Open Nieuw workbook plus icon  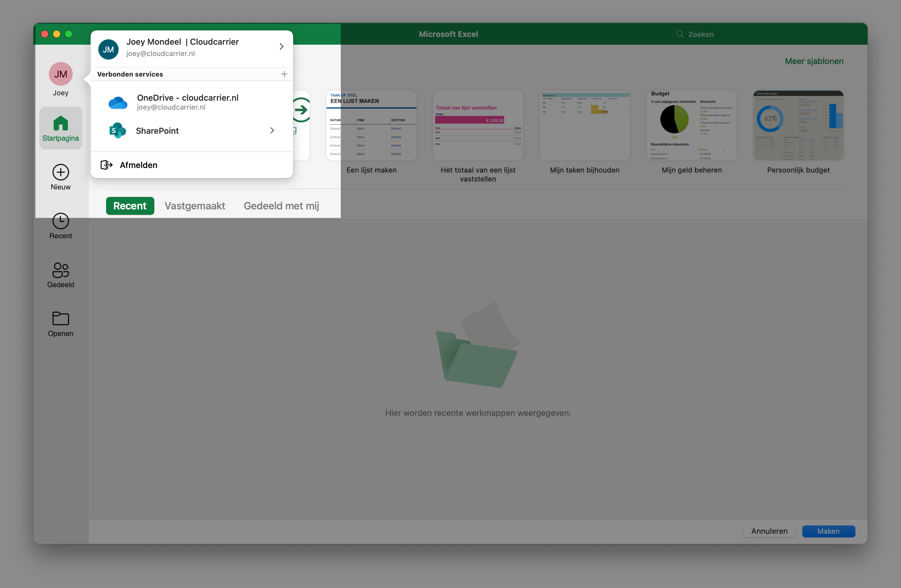[x=60, y=172]
